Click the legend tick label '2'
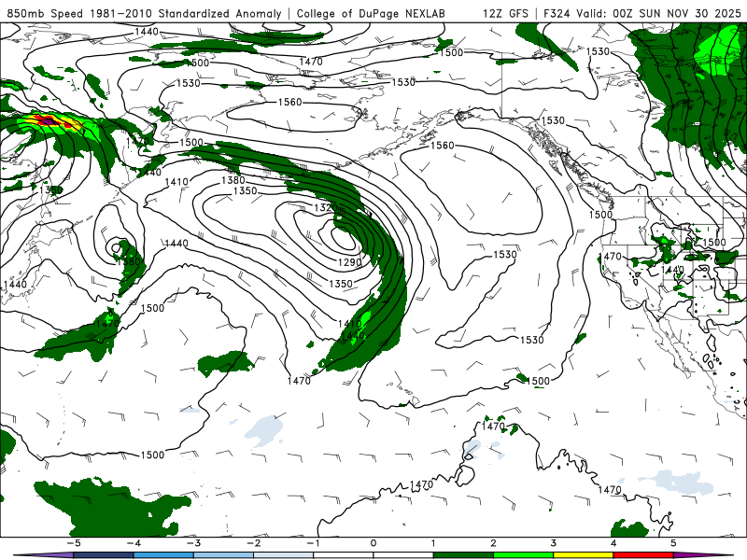 pyautogui.click(x=493, y=543)
